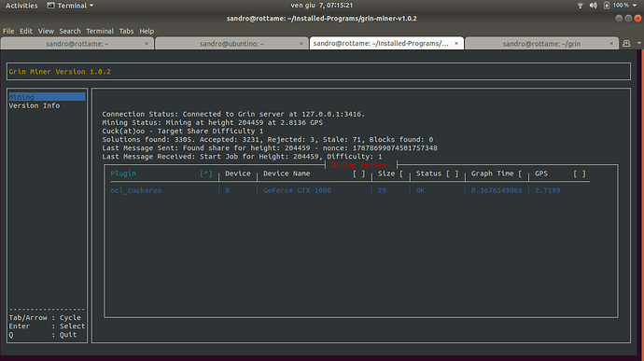
Task: Click the GeForce GTX 1080 device name
Action: [x=297, y=190]
